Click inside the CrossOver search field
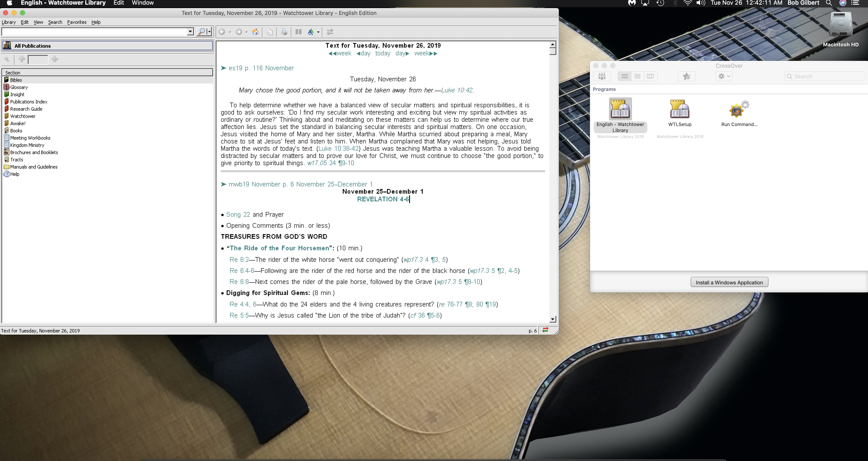Viewport: 868px width, 461px height. pyautogui.click(x=825, y=76)
